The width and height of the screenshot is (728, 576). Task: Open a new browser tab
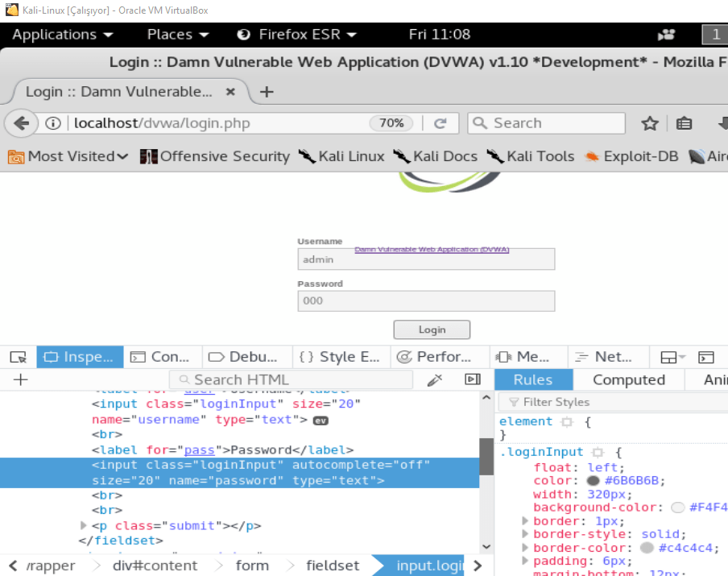pyautogui.click(x=267, y=92)
